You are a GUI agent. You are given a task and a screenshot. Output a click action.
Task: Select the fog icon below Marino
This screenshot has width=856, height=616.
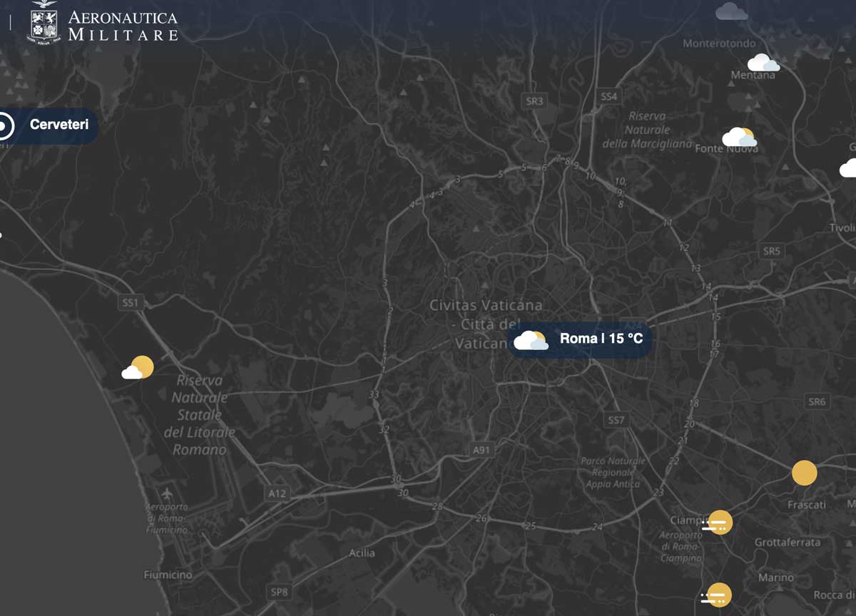click(717, 595)
